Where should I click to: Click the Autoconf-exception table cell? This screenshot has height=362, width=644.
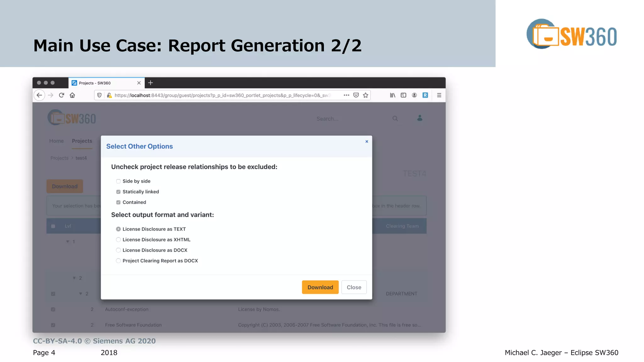[127, 309]
